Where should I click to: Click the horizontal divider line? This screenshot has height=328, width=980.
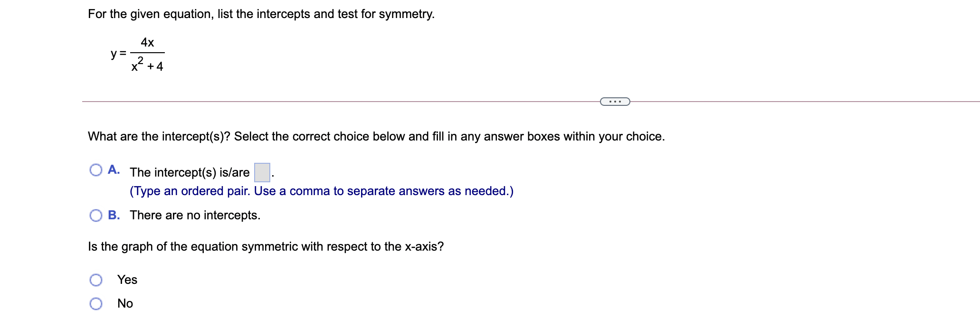[333, 102]
